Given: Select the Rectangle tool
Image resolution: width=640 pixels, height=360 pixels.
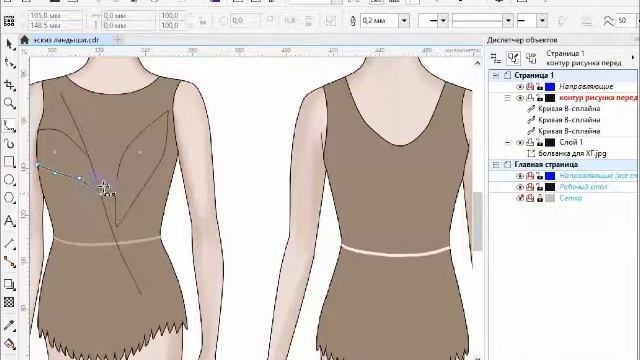Looking at the screenshot, I should click(x=9, y=162).
